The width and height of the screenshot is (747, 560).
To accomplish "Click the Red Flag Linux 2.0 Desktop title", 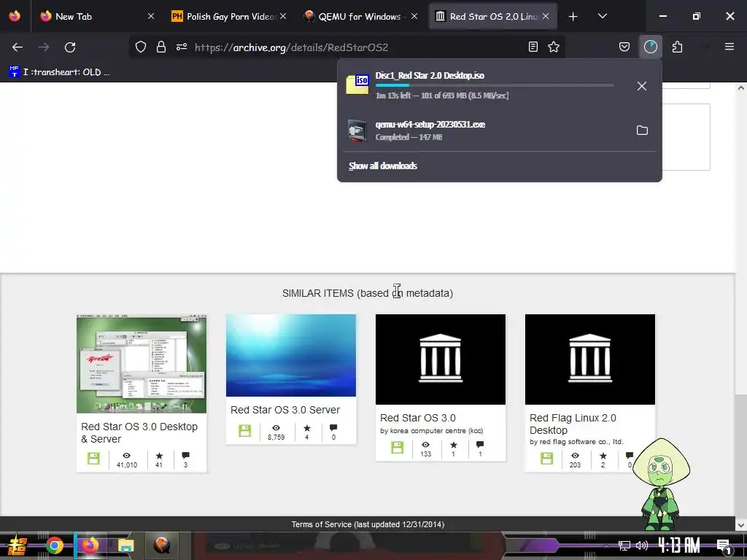I will (573, 424).
